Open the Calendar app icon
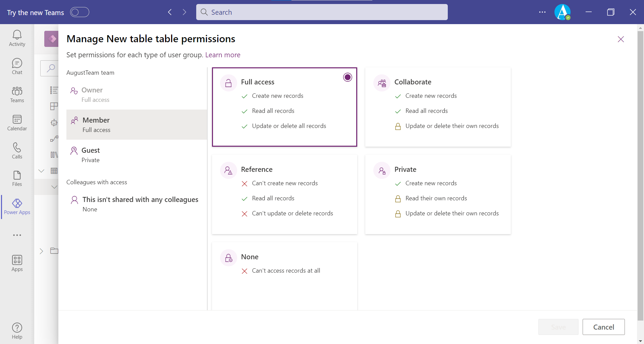The width and height of the screenshot is (644, 344). [17, 123]
